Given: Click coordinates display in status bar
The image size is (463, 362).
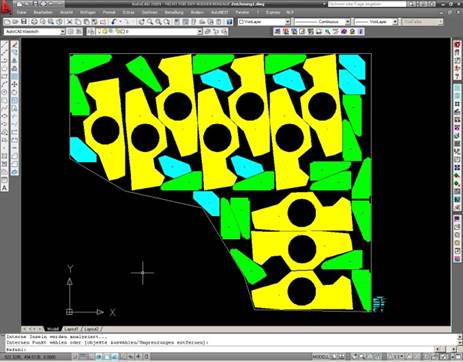Looking at the screenshot, I should click(30, 357).
